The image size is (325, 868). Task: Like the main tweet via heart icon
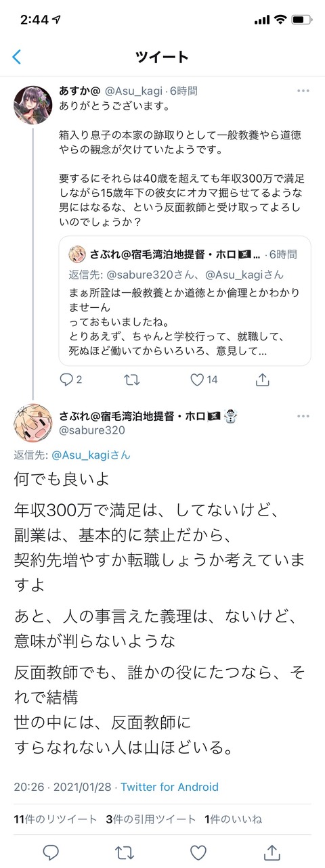tap(198, 850)
